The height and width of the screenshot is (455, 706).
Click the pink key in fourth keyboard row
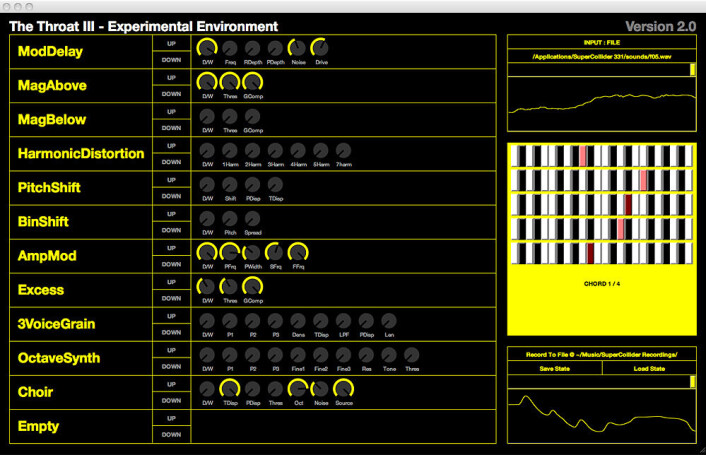pyautogui.click(x=620, y=229)
